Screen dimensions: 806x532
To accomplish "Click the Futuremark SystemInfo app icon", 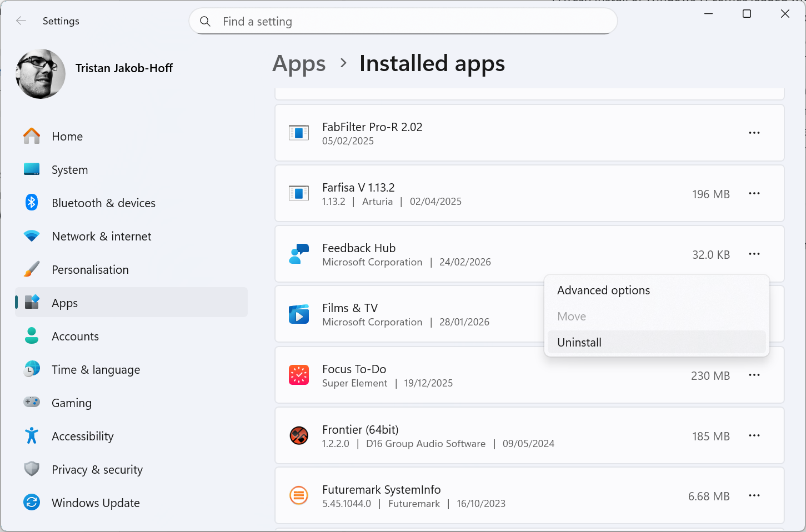I will (299, 496).
